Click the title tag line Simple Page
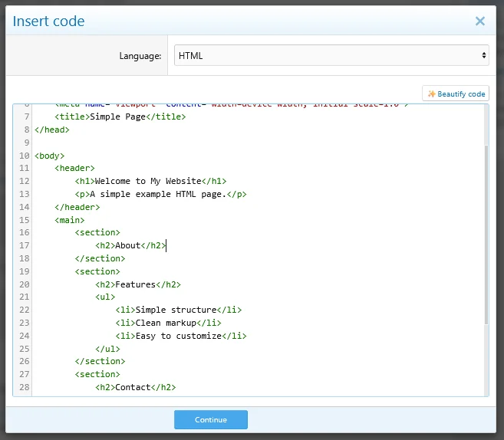The image size is (504, 440). tap(120, 117)
